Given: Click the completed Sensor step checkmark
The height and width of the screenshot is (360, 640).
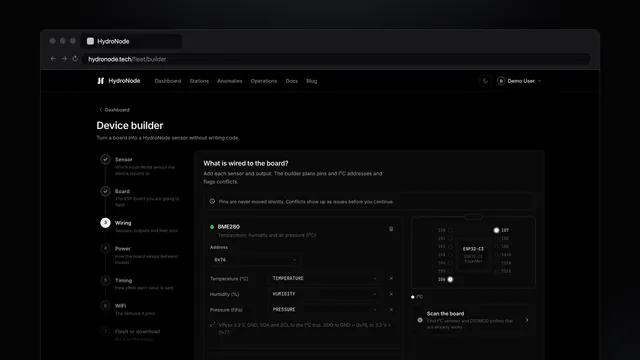Looking at the screenshot, I should coord(105,159).
